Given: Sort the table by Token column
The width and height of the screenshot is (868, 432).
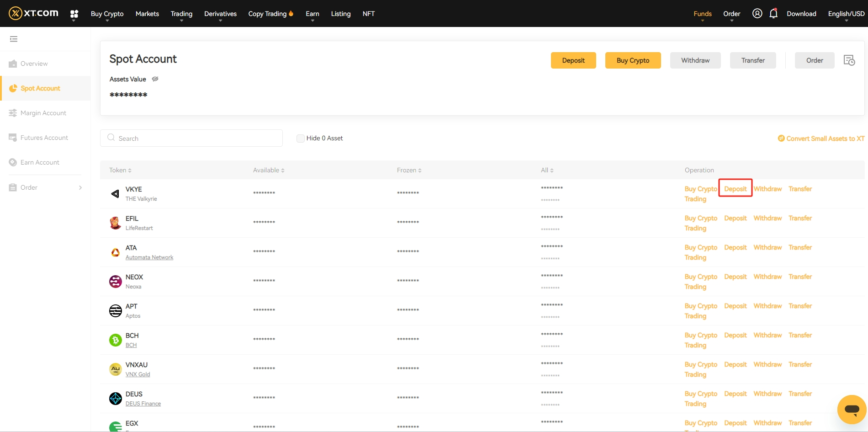Looking at the screenshot, I should point(120,170).
